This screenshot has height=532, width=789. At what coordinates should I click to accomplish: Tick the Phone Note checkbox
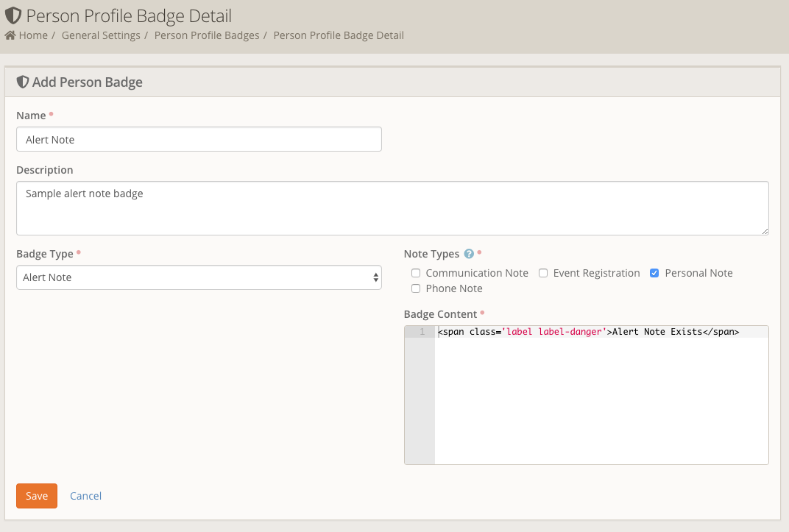[416, 288]
